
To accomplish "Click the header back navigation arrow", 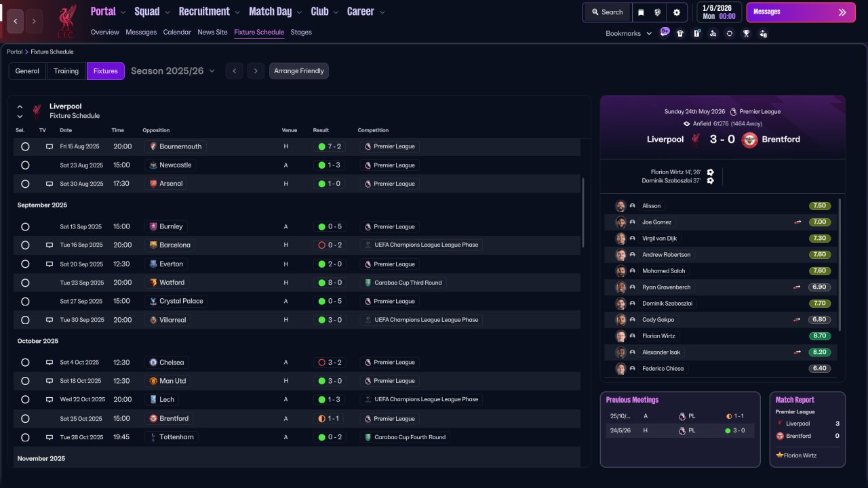I will pyautogui.click(x=16, y=21).
